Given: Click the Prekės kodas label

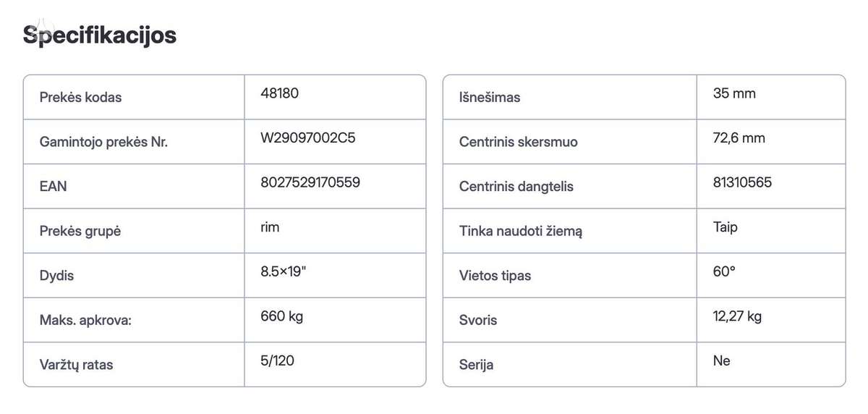Looking at the screenshot, I should click(x=80, y=97).
